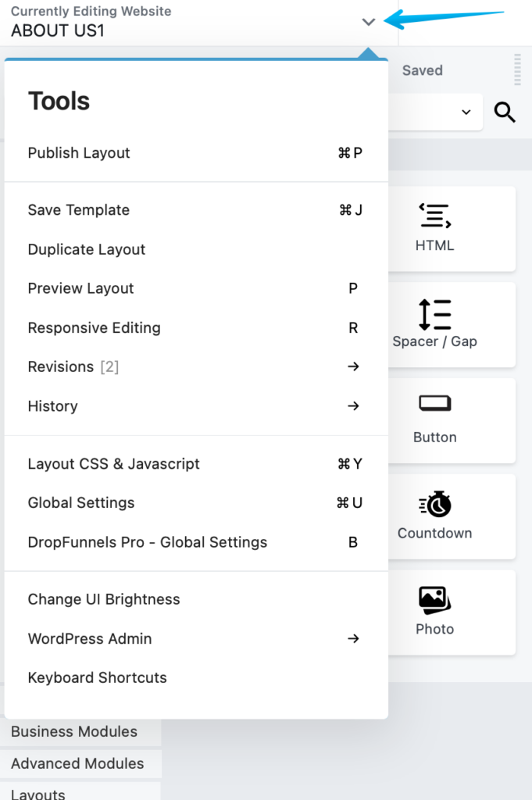Switch to the Saved tab
Screen dimensions: 532x800
coord(422,70)
